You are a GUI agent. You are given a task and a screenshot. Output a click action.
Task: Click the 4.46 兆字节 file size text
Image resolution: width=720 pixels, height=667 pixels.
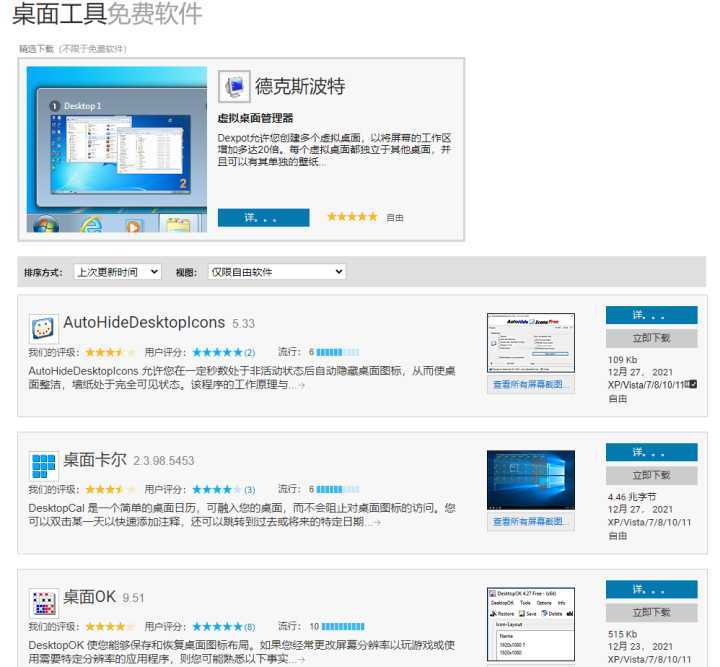point(632,497)
